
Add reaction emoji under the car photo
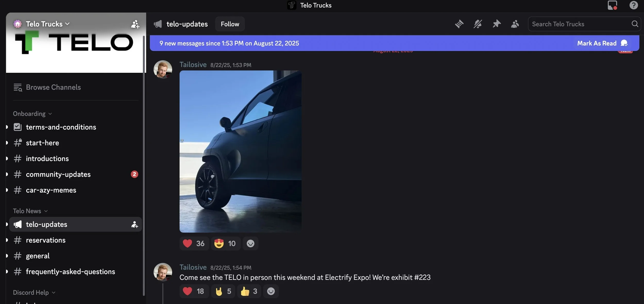pyautogui.click(x=250, y=243)
